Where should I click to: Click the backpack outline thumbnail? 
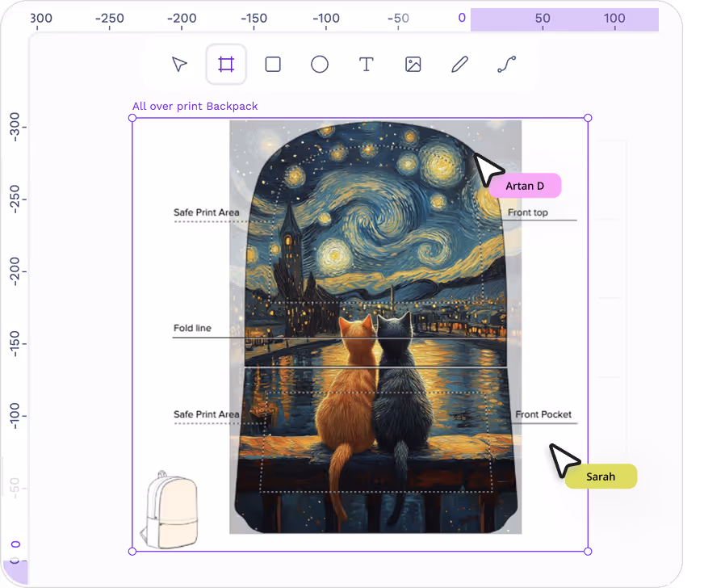click(170, 510)
